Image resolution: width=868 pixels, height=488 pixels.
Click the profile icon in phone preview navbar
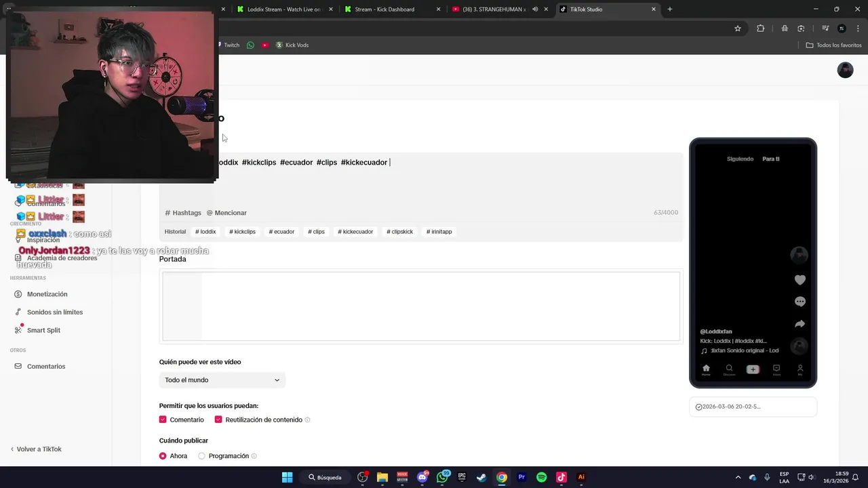coord(800,369)
